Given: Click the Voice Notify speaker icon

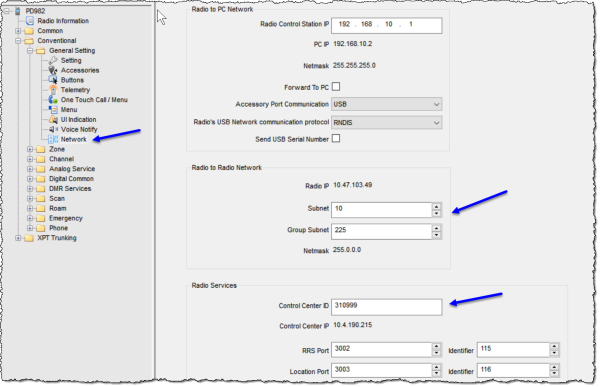Looking at the screenshot, I should pyautogui.click(x=53, y=129).
